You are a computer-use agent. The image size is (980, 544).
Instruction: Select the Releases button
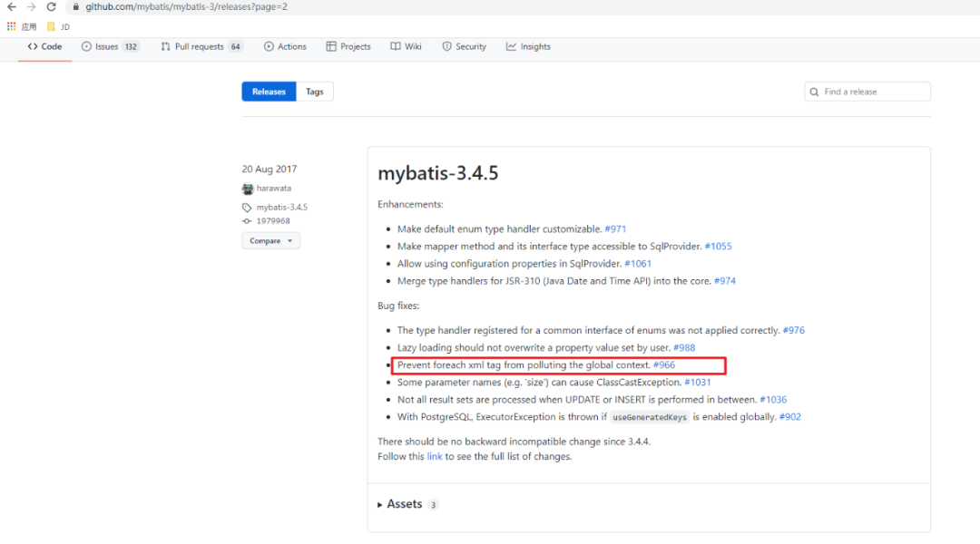point(269,92)
